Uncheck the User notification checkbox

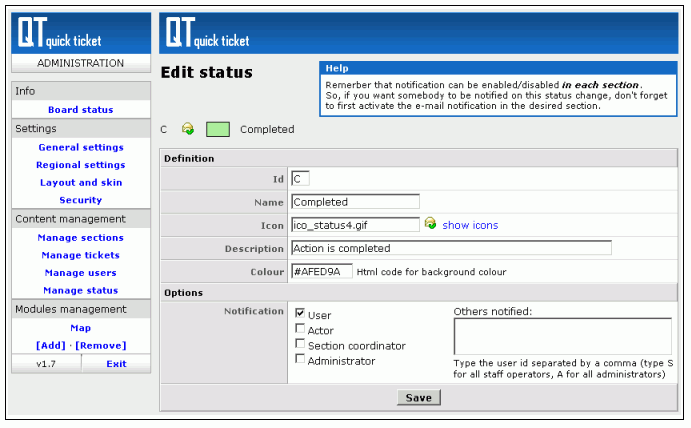(300, 314)
